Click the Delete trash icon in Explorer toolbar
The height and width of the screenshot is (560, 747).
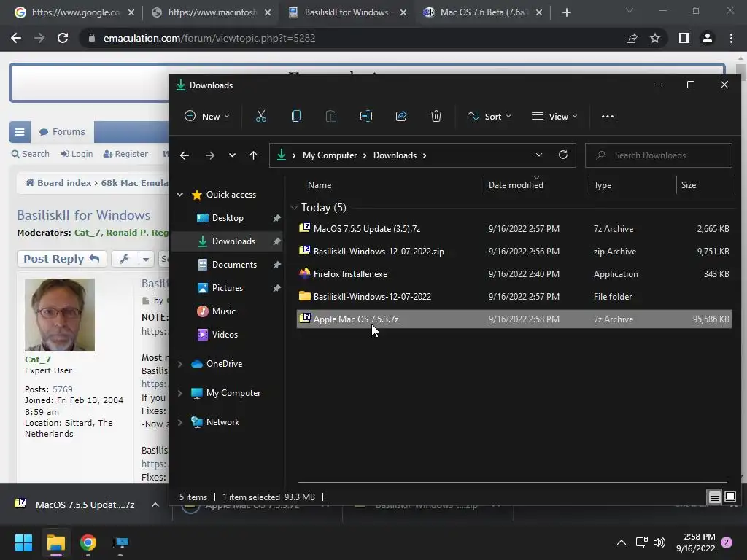click(x=436, y=116)
